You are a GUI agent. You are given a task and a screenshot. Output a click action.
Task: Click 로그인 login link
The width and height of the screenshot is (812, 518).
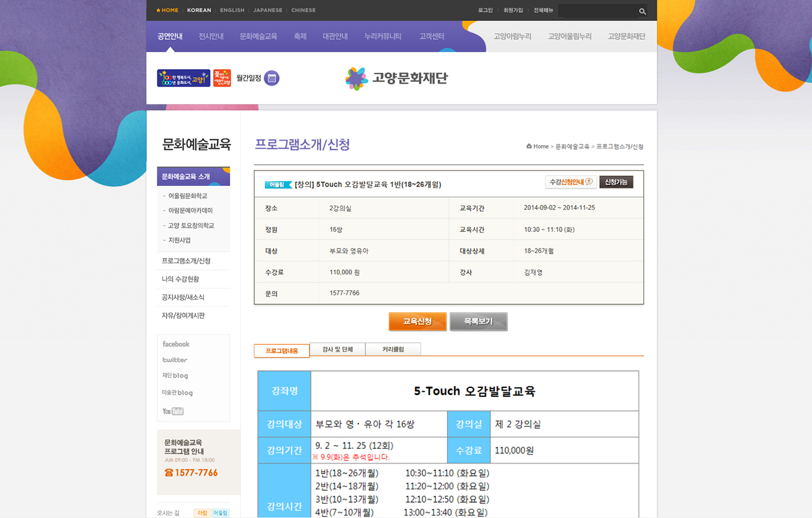485,10
